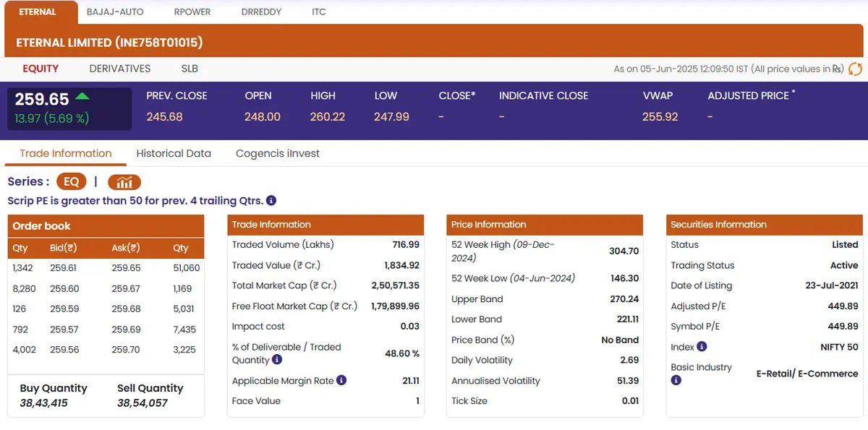Click the deliverable percentage 48.60 %

pyautogui.click(x=402, y=353)
